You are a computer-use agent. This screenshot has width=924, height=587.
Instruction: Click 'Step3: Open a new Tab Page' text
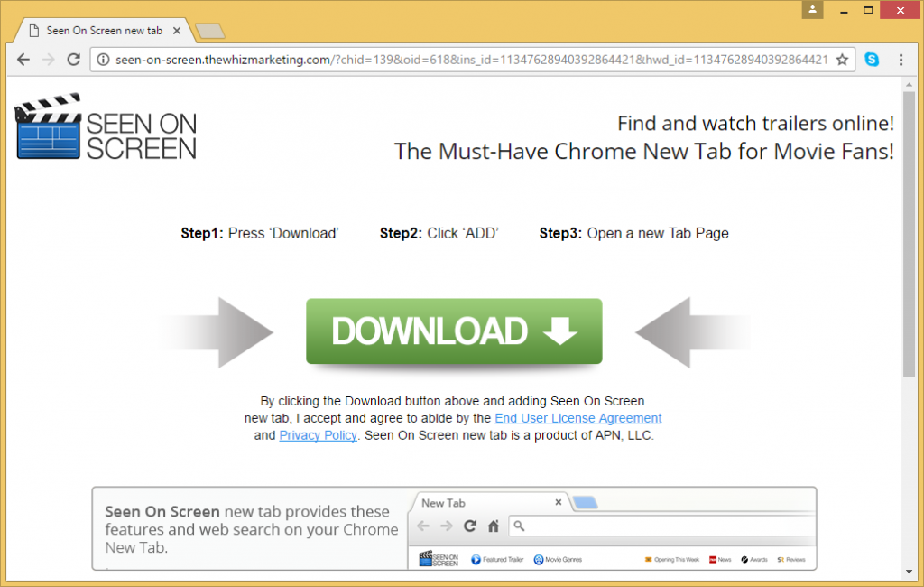[634, 234]
